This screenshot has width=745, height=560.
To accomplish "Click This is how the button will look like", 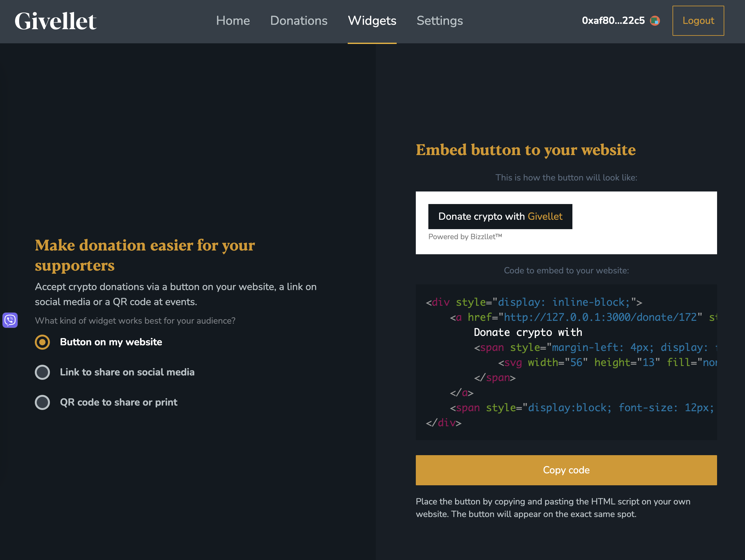I will click(566, 178).
